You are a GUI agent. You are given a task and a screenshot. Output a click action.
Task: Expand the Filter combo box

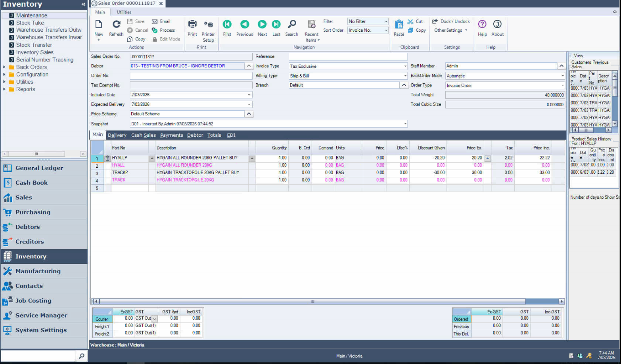386,21
